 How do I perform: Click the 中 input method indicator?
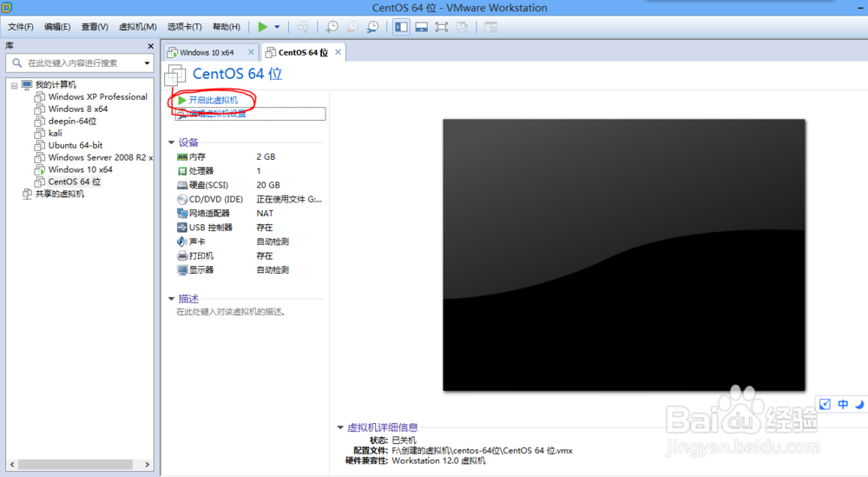coord(843,404)
